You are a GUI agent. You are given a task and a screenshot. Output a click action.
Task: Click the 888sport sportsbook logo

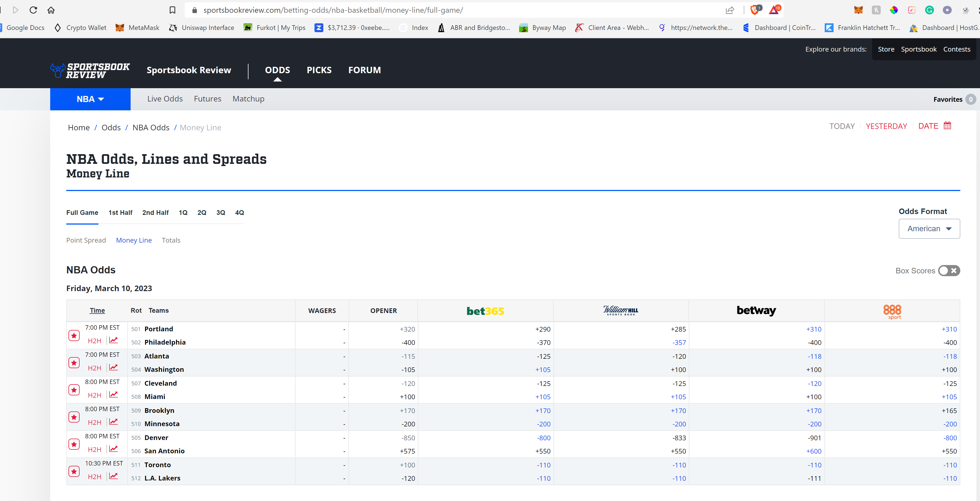(892, 312)
